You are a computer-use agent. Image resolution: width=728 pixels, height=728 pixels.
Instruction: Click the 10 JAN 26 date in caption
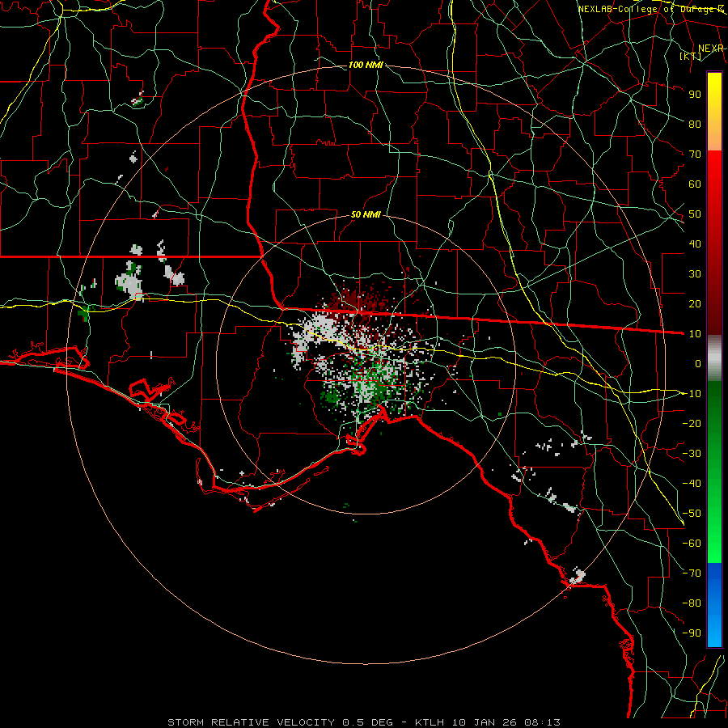pos(485,722)
